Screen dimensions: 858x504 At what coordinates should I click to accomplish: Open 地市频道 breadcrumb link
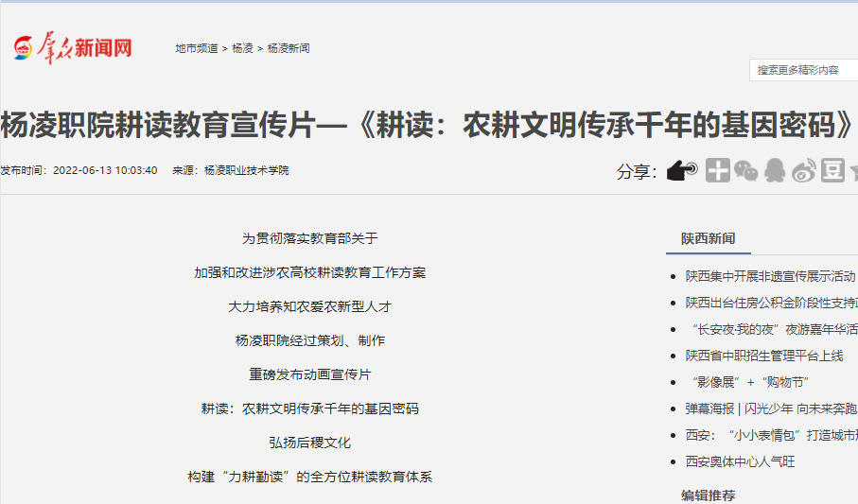click(x=196, y=48)
